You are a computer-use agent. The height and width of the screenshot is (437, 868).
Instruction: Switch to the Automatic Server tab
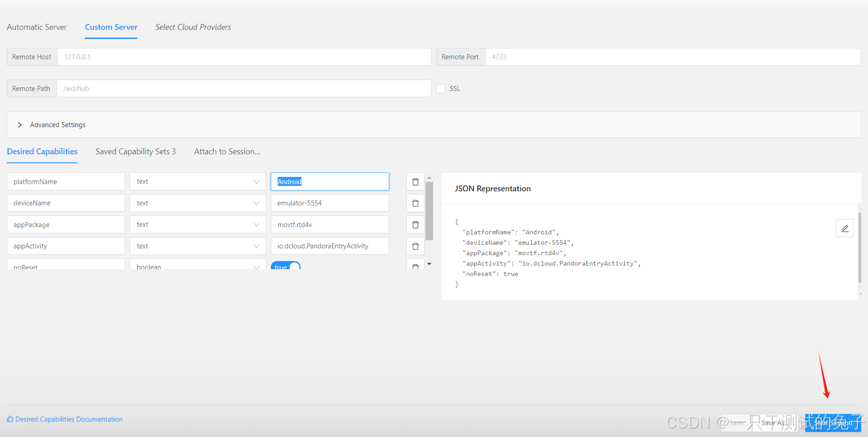click(37, 27)
